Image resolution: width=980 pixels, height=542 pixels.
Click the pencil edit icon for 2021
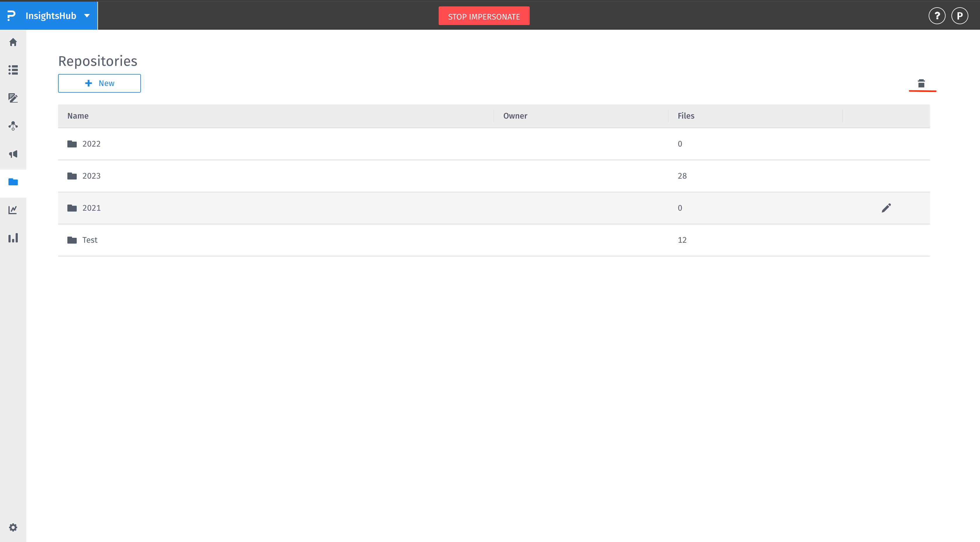886,208
